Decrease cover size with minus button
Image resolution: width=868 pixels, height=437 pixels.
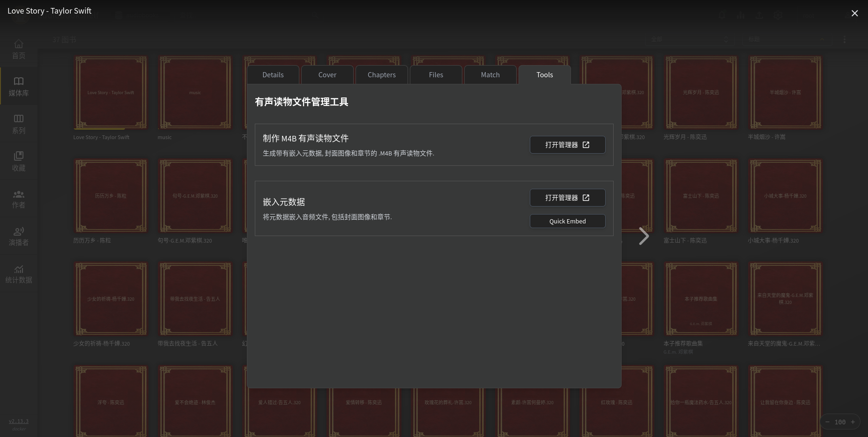click(827, 422)
